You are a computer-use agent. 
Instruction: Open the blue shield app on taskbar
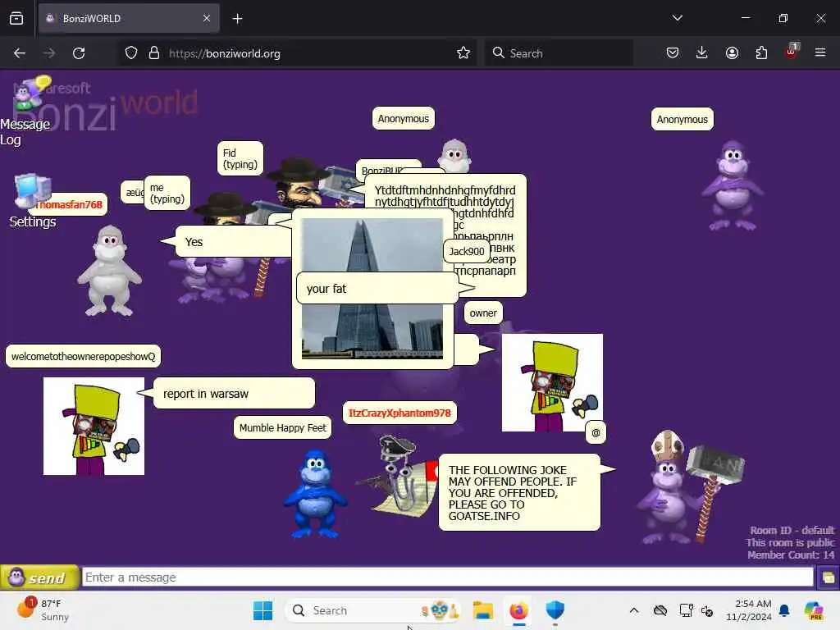coord(555,610)
